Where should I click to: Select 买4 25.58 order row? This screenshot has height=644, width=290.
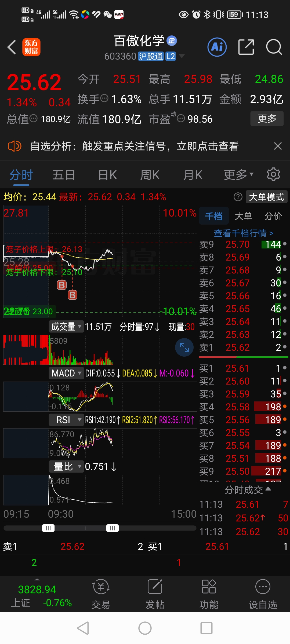coord(243,407)
